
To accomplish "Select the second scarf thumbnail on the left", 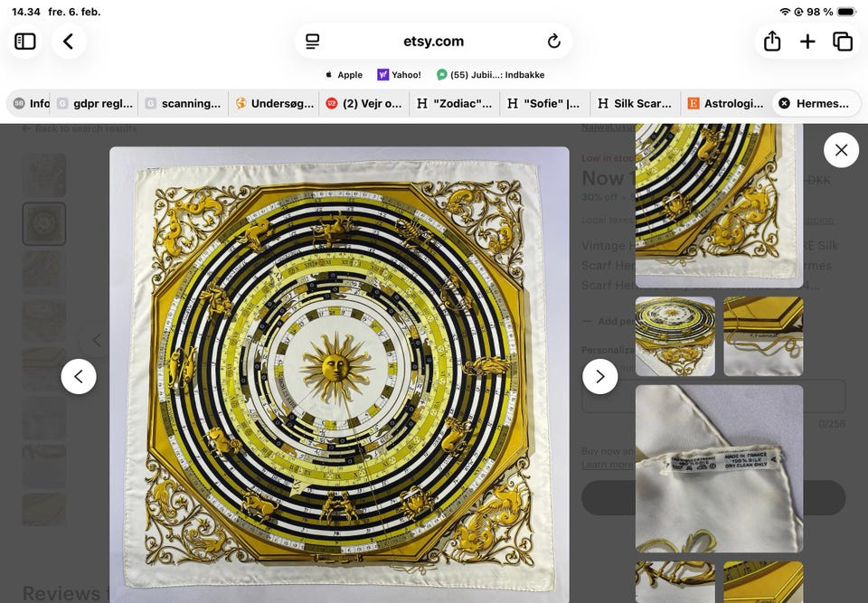I will click(x=43, y=222).
